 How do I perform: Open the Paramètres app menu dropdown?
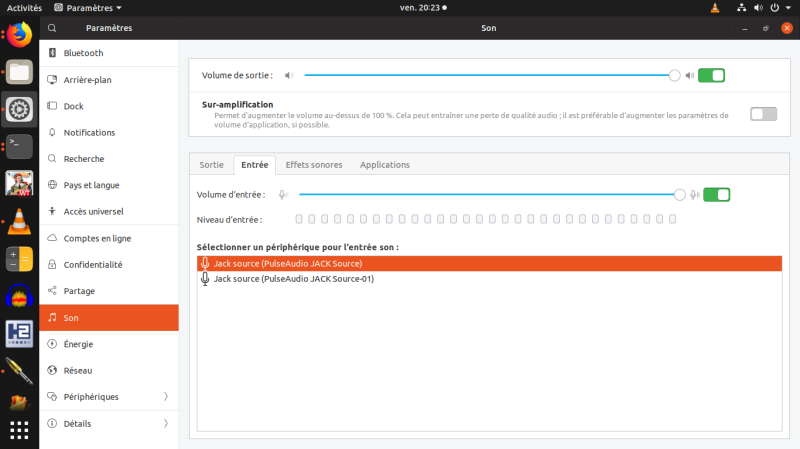88,8
